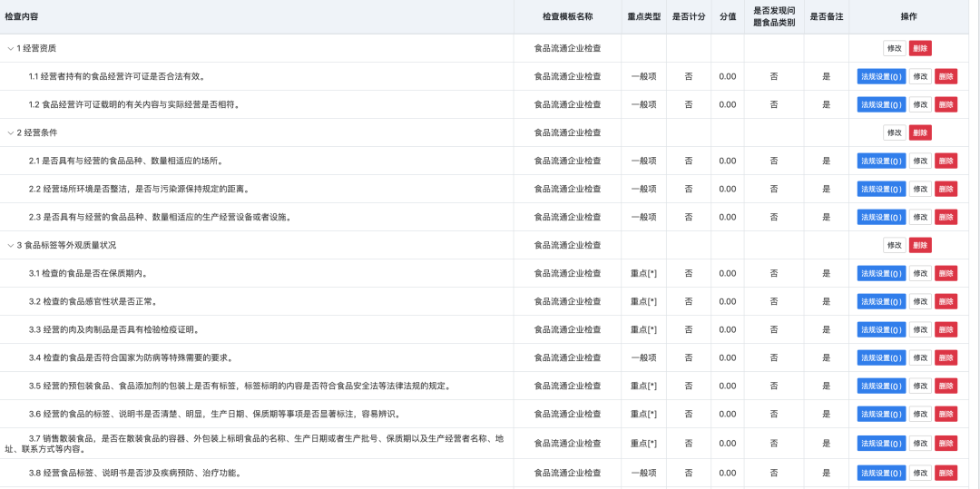Viewport: 980px width, 489px height.
Task: Delete row 3.5 预包装食品标签
Action: (x=946, y=386)
